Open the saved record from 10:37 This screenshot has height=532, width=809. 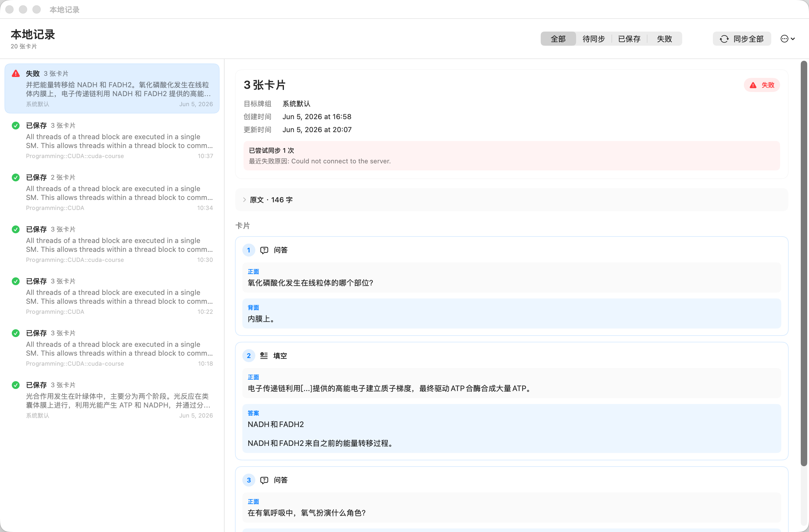pyautogui.click(x=112, y=140)
